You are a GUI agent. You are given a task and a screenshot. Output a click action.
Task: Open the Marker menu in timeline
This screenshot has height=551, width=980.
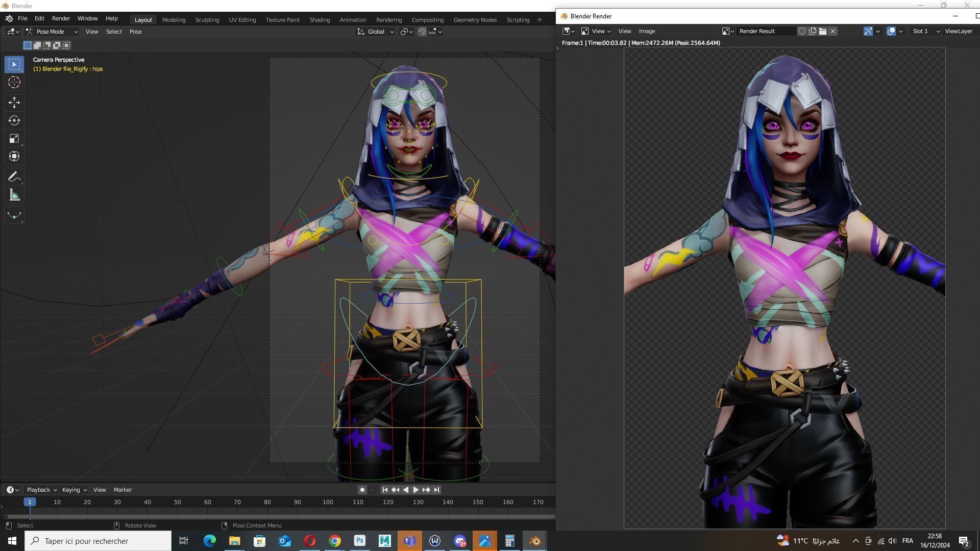[x=122, y=490]
